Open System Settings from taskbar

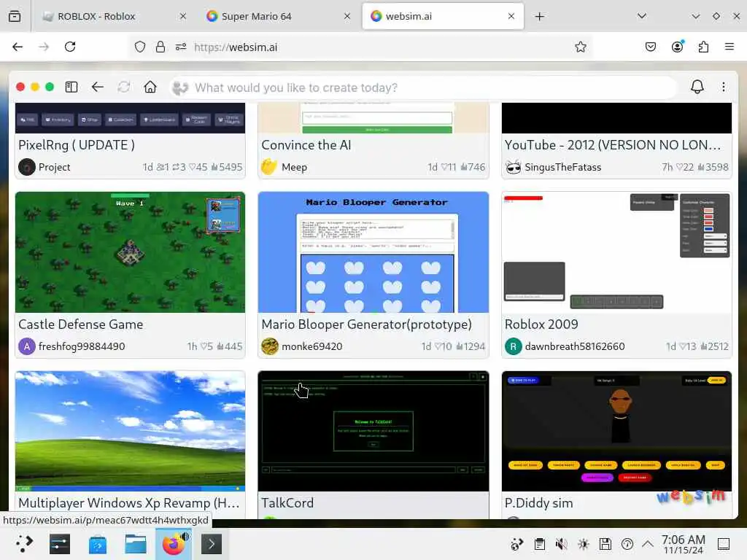coord(60,544)
